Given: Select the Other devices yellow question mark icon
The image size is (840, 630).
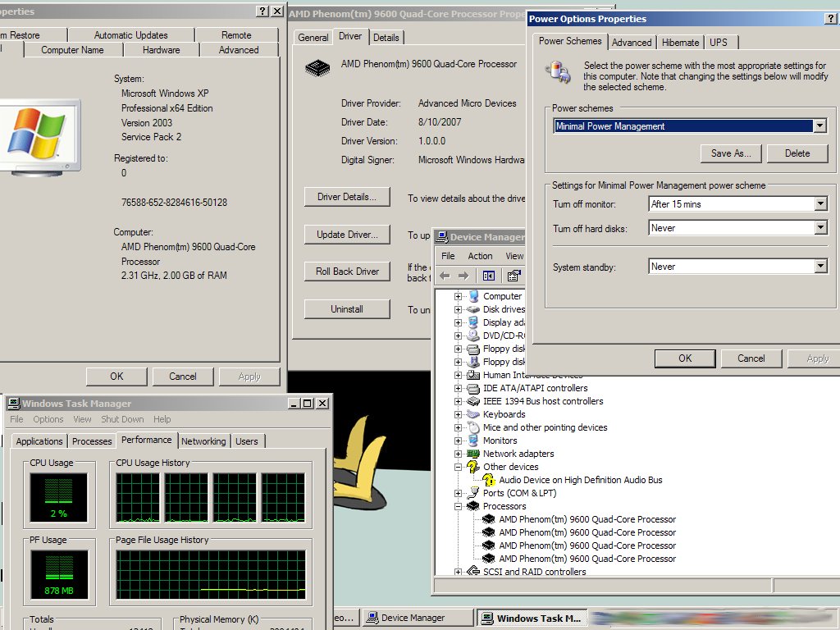Looking at the screenshot, I should tap(473, 467).
